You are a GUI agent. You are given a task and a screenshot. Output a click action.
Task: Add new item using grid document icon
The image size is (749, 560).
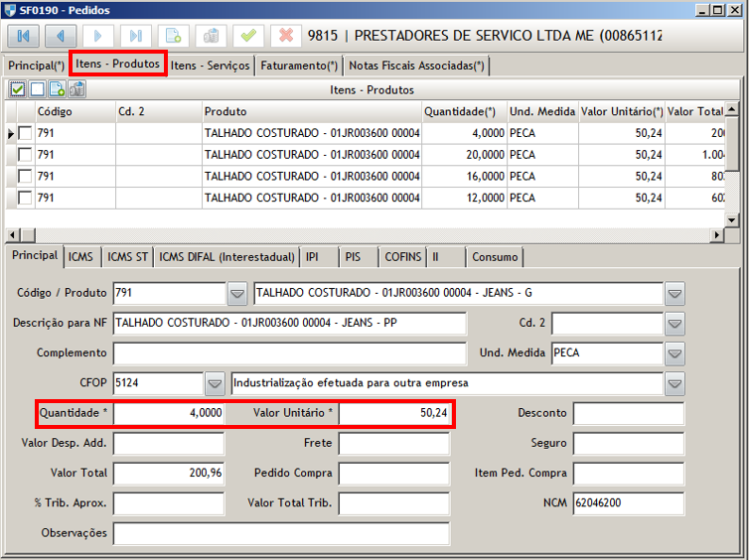(57, 89)
